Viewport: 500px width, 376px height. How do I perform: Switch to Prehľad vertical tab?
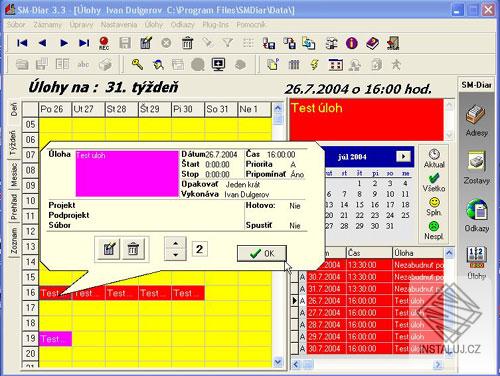(14, 207)
